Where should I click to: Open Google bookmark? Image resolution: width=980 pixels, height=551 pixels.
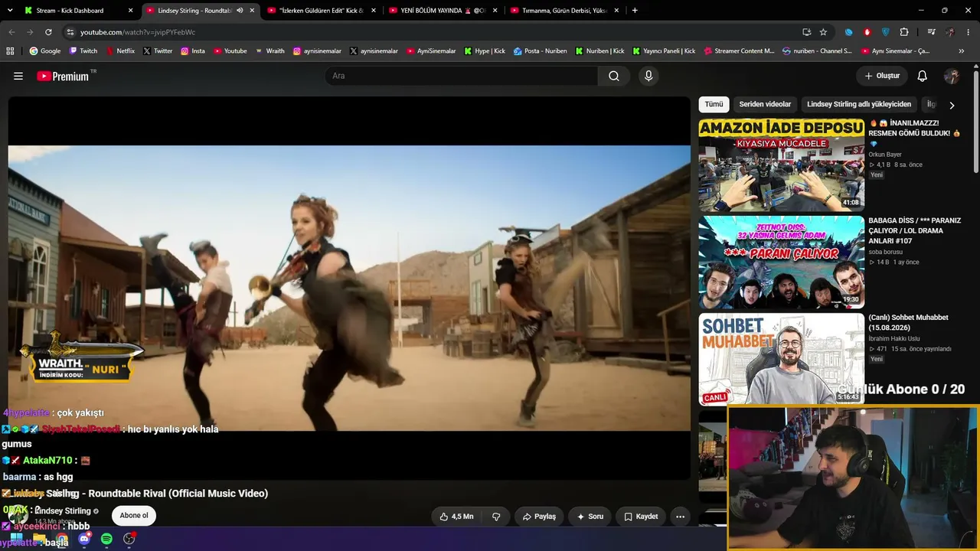[44, 51]
